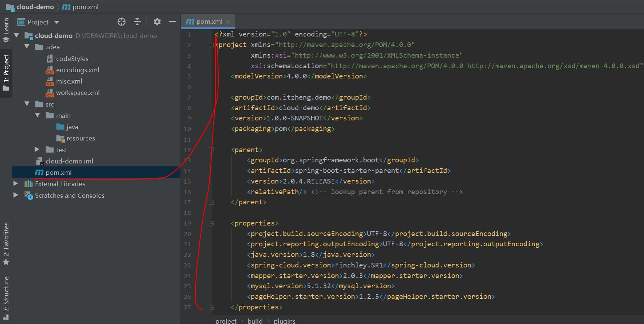Click the External Libraries bars icon
Viewport: 644px width, 324px height.
click(28, 184)
